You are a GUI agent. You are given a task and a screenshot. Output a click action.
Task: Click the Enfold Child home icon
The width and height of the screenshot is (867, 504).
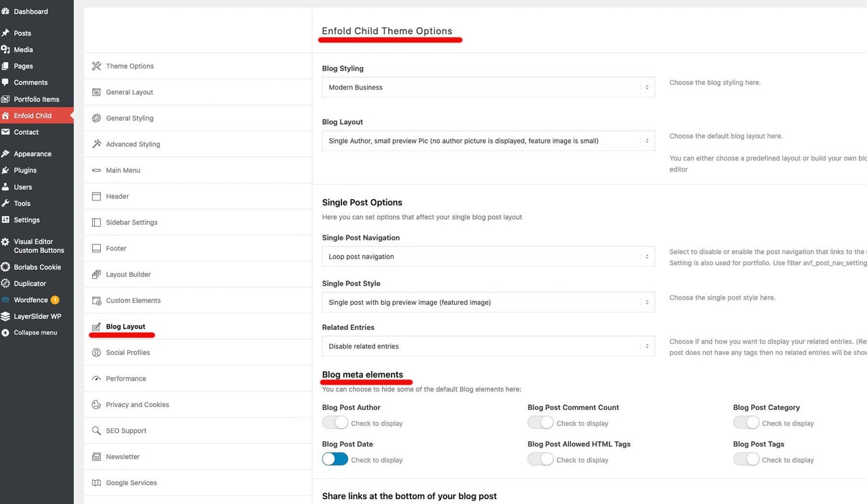point(5,115)
